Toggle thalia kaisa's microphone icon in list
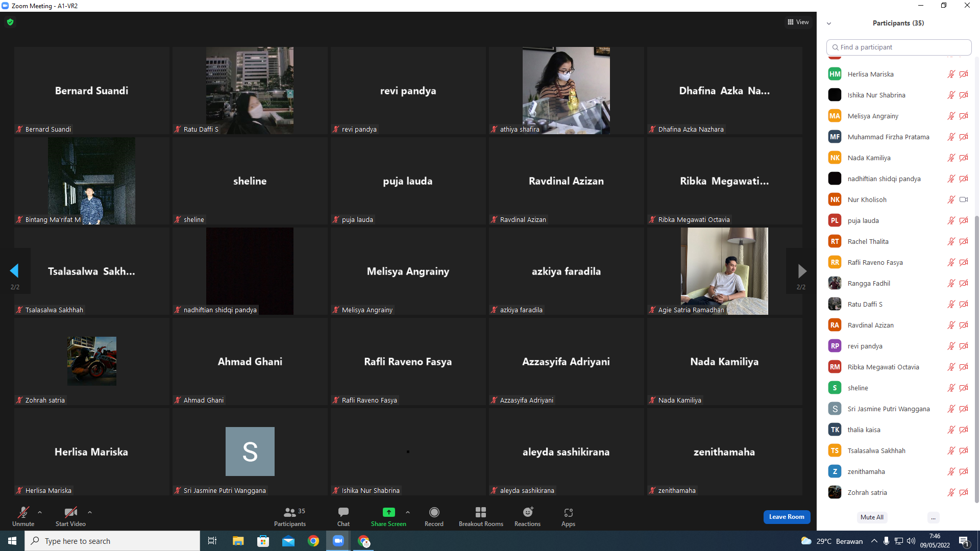Image resolution: width=980 pixels, height=551 pixels. point(951,430)
